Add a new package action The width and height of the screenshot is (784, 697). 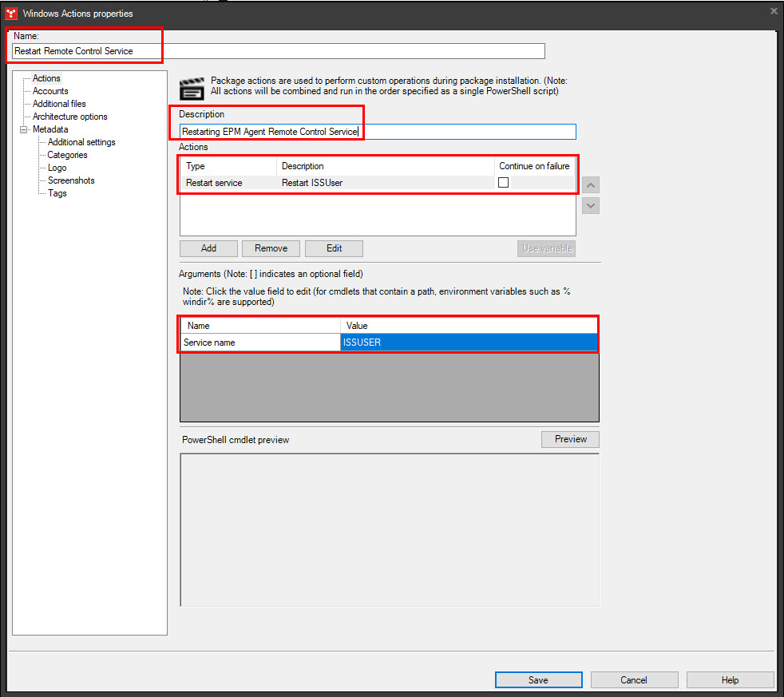coord(208,248)
